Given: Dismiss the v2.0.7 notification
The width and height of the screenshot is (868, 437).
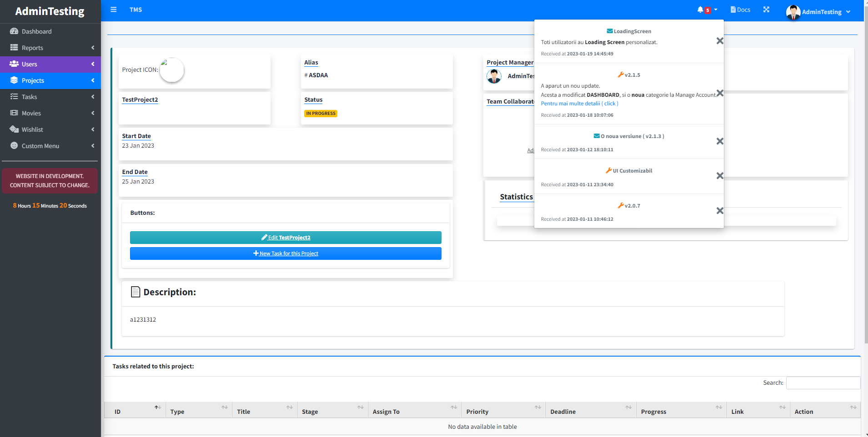Looking at the screenshot, I should pos(719,211).
